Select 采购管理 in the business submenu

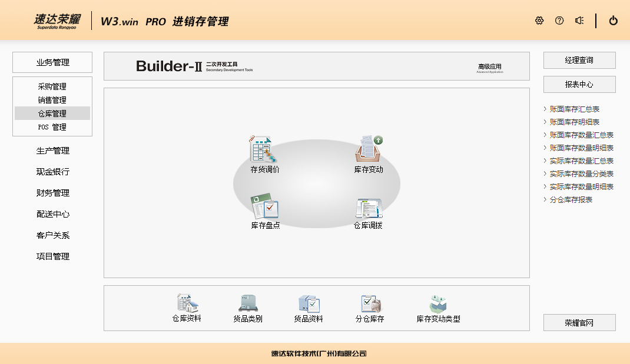[x=52, y=87]
